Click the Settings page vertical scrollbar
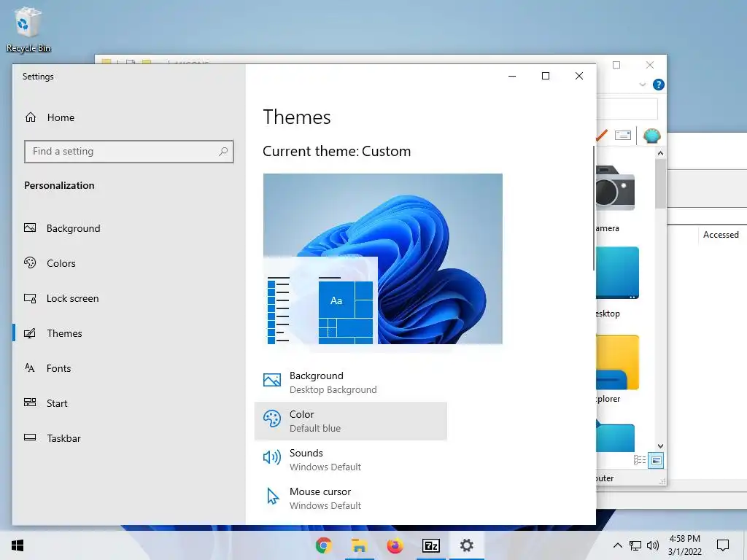This screenshot has height=560, width=747. (594, 209)
